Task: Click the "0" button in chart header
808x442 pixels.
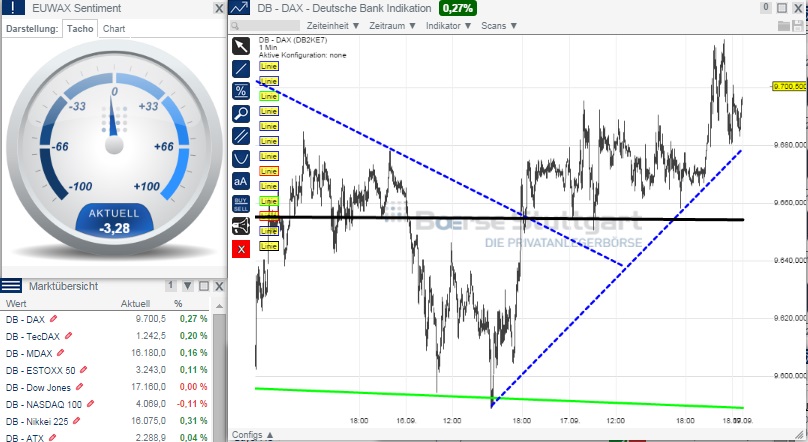Action: (766, 7)
